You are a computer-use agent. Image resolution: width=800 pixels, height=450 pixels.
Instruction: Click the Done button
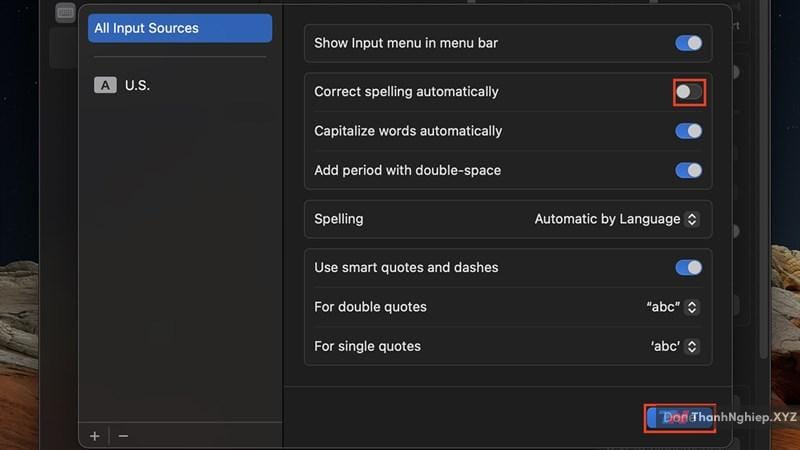[x=679, y=418]
